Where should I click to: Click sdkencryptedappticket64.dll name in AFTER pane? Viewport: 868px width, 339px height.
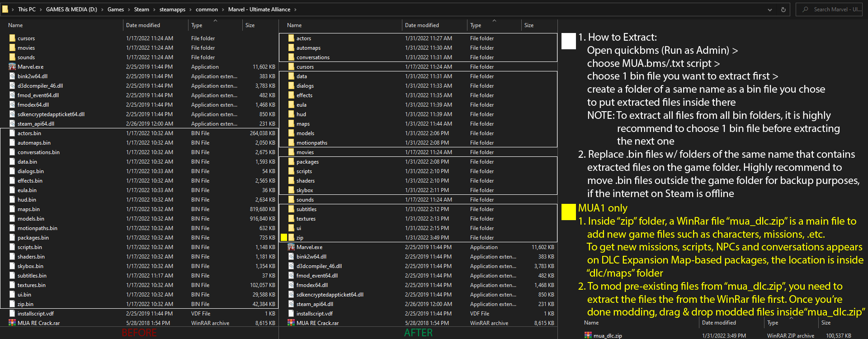[x=330, y=295]
